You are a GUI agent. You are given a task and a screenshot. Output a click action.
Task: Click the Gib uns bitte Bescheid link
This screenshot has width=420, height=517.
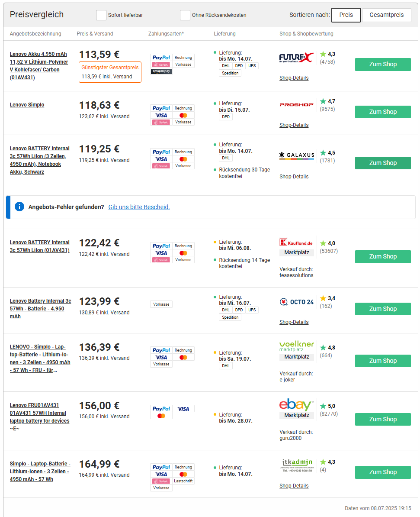pyautogui.click(x=139, y=207)
